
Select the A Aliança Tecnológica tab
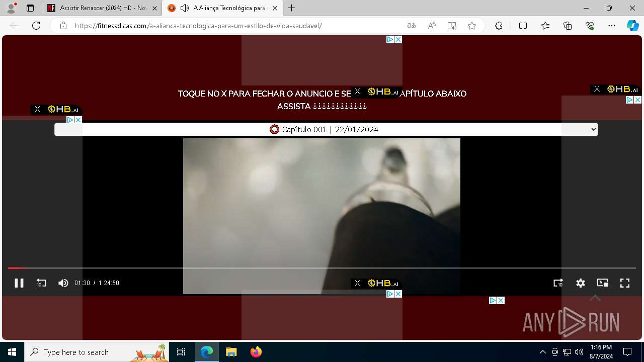pyautogui.click(x=223, y=8)
